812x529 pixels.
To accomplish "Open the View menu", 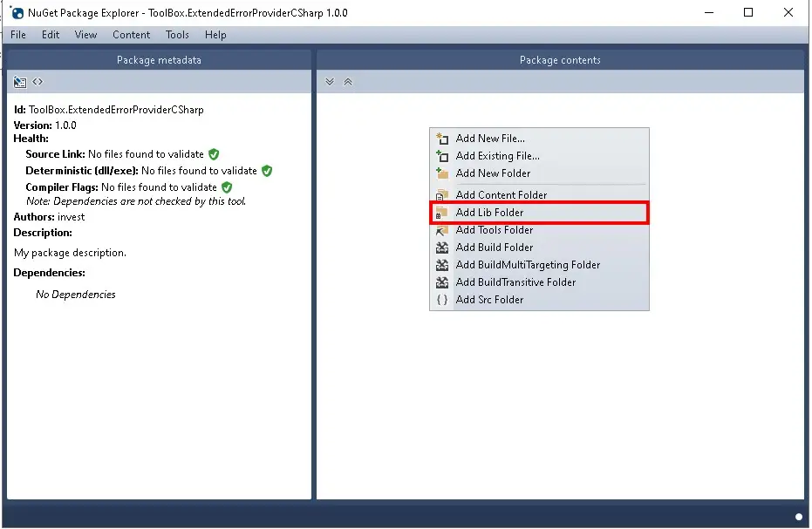I will tap(85, 35).
